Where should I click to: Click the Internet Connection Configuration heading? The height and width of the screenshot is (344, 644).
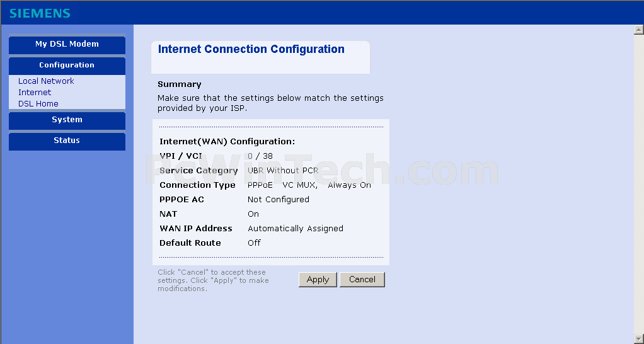(251, 49)
